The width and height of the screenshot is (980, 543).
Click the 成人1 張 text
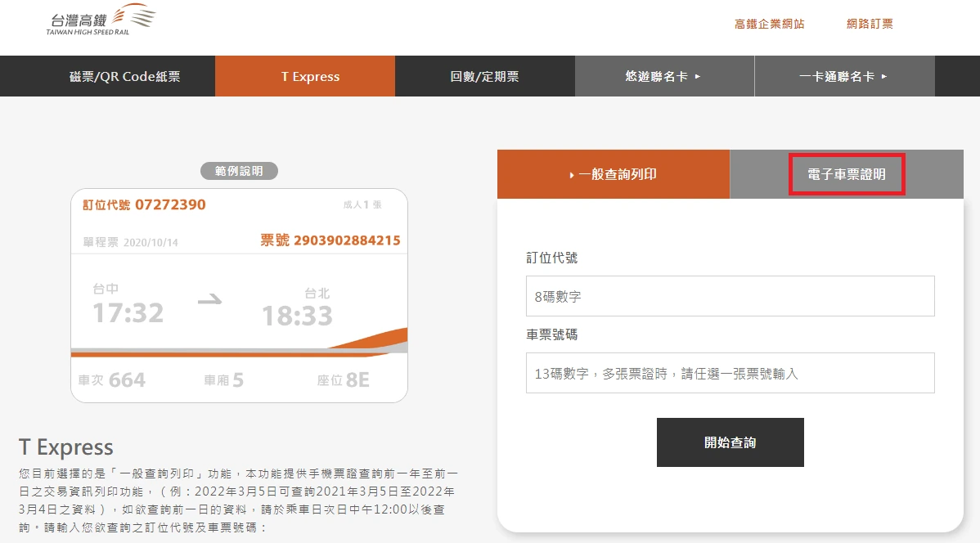tap(362, 205)
